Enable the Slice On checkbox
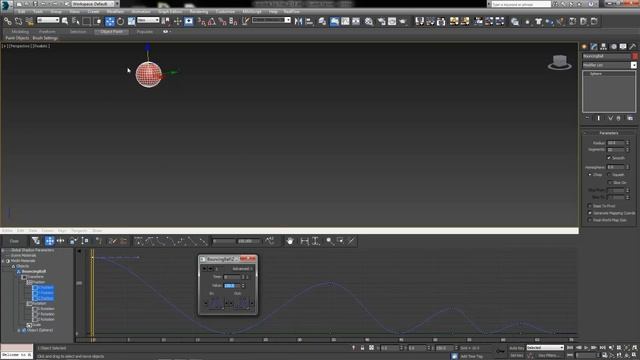The image size is (640, 360). 609,182
